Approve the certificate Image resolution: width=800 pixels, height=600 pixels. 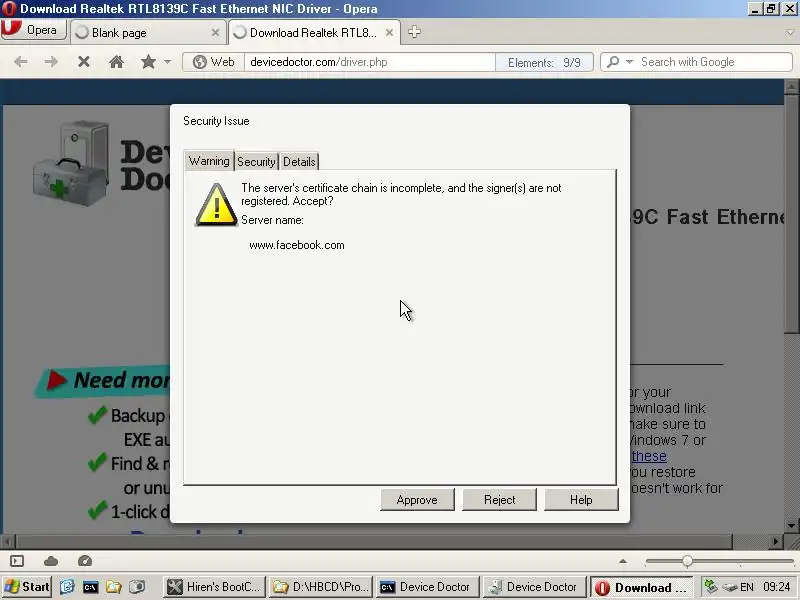click(417, 499)
